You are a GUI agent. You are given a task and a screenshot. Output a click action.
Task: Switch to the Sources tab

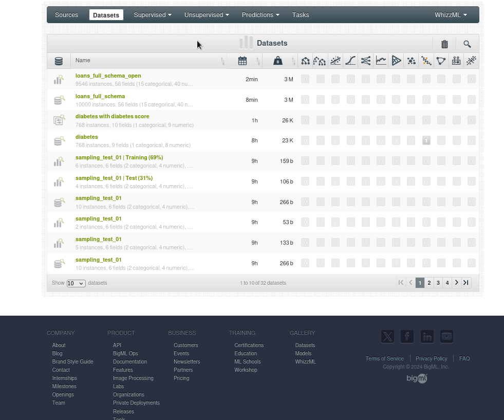point(66,15)
